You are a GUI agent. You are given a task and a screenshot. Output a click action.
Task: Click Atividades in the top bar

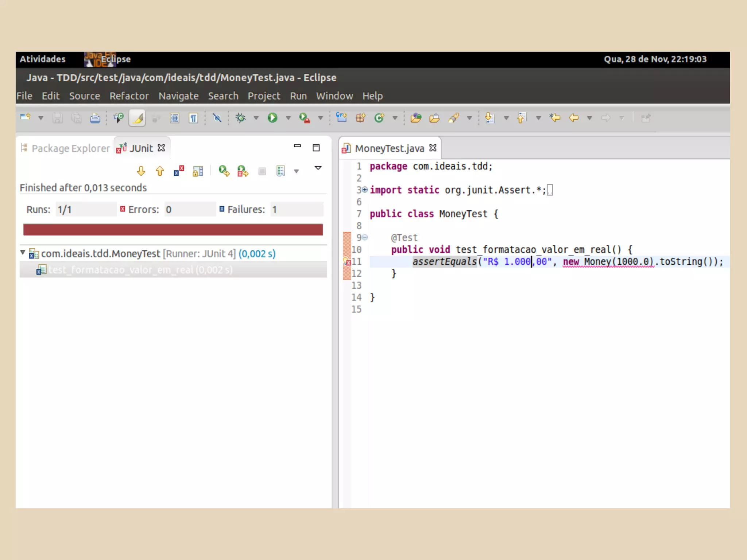42,59
